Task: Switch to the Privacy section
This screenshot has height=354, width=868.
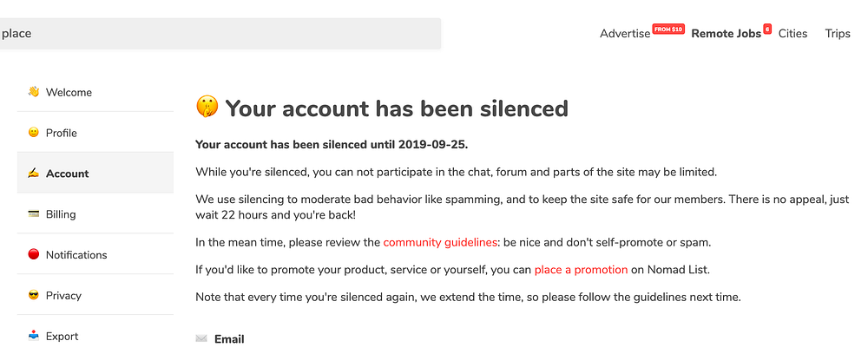Action: point(62,296)
